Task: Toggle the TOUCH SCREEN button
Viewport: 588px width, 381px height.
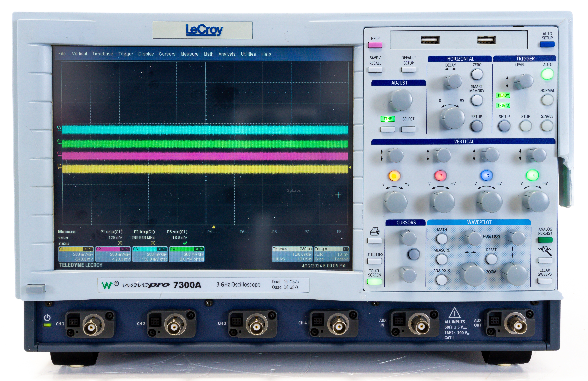Action: [374, 282]
